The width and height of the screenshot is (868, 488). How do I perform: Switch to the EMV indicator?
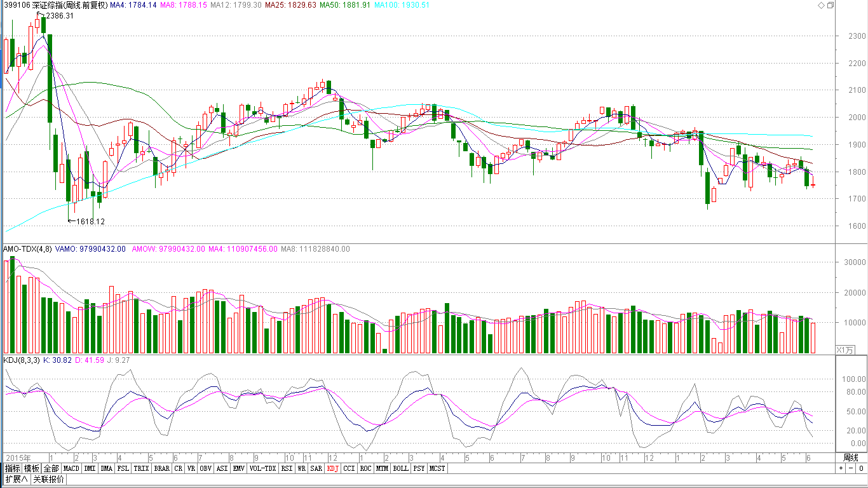pyautogui.click(x=238, y=468)
